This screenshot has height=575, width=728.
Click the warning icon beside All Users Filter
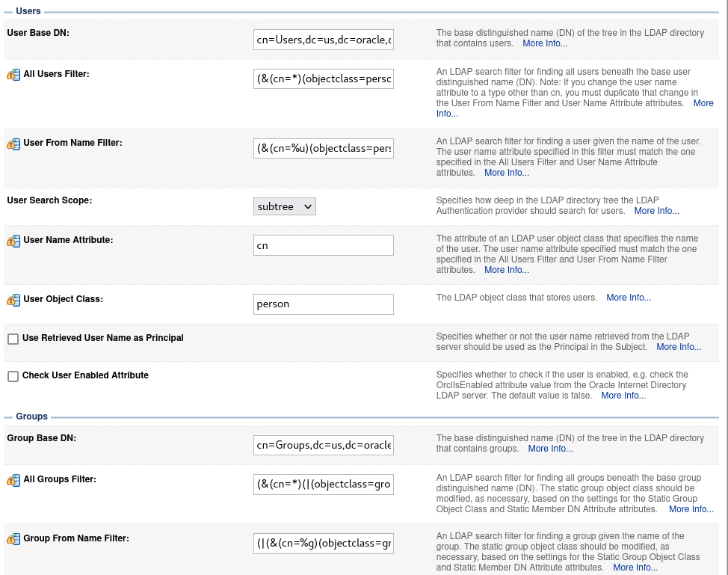click(x=13, y=75)
